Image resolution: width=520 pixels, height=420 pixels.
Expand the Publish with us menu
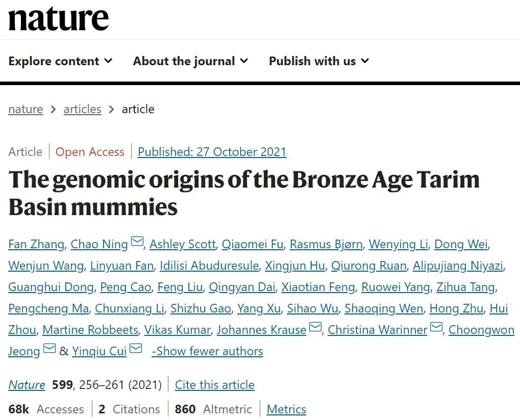point(319,61)
